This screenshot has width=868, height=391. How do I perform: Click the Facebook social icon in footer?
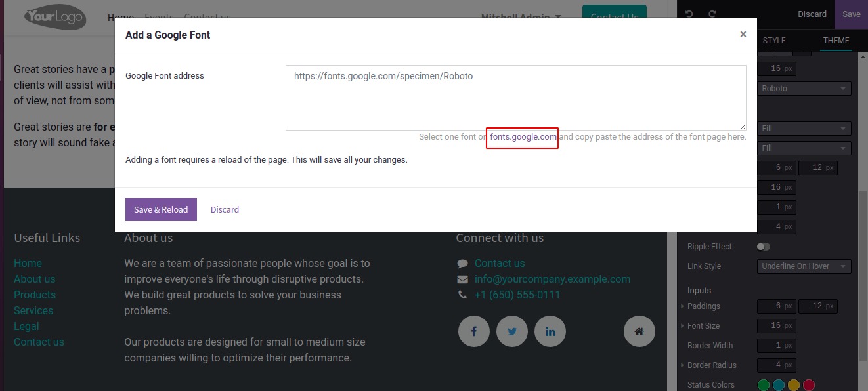click(473, 331)
